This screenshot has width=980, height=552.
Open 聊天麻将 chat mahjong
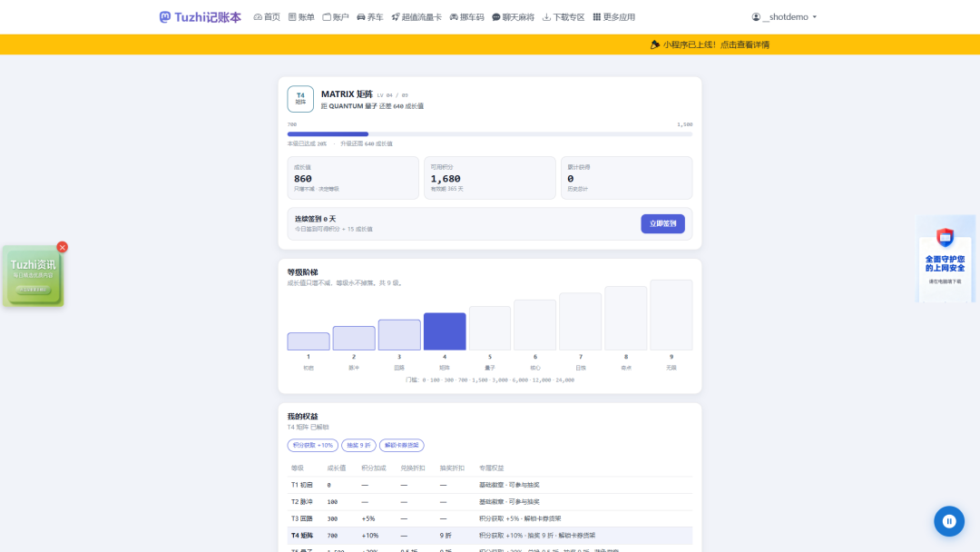tap(513, 17)
